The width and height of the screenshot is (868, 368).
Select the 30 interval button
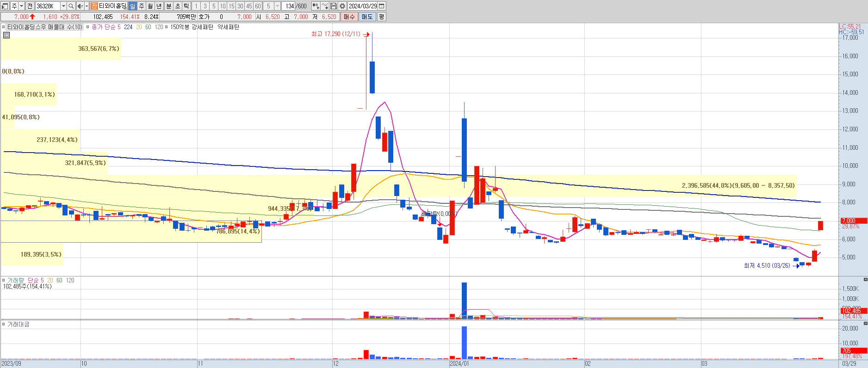(240, 6)
